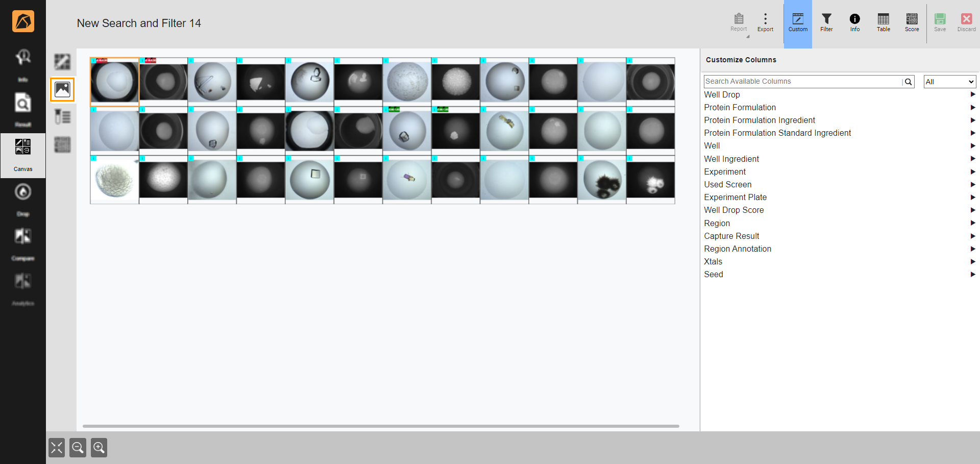Discard changes to the search
This screenshot has height=464, width=980.
(967, 22)
